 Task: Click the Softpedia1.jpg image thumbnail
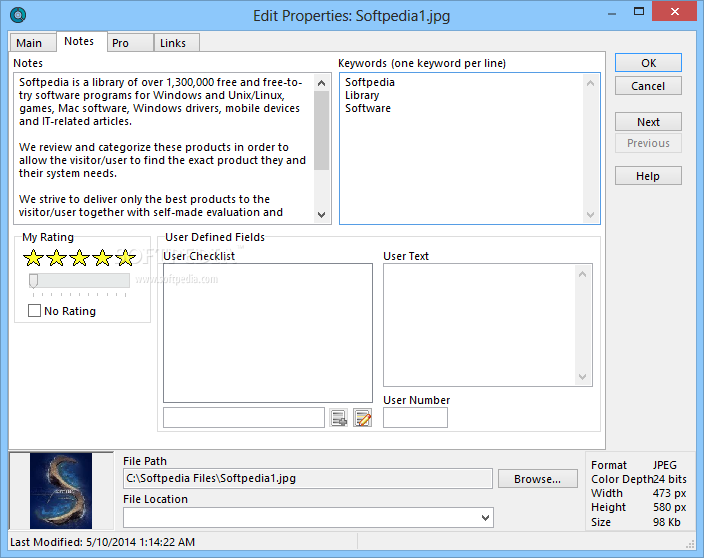coord(61,491)
